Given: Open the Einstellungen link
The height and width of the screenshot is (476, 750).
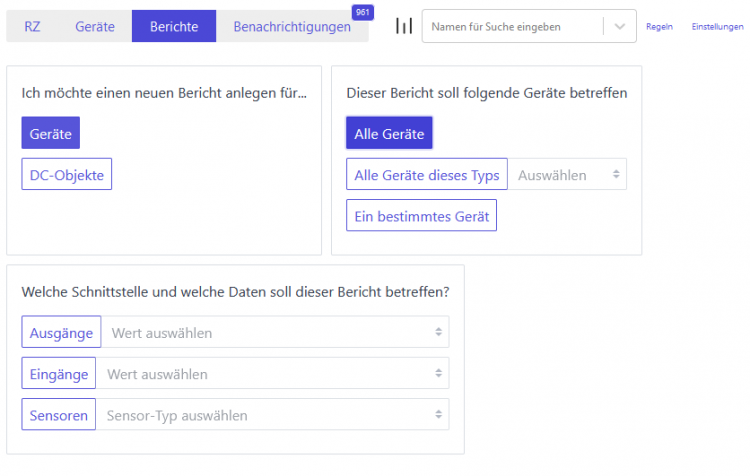Looking at the screenshot, I should pos(717,27).
